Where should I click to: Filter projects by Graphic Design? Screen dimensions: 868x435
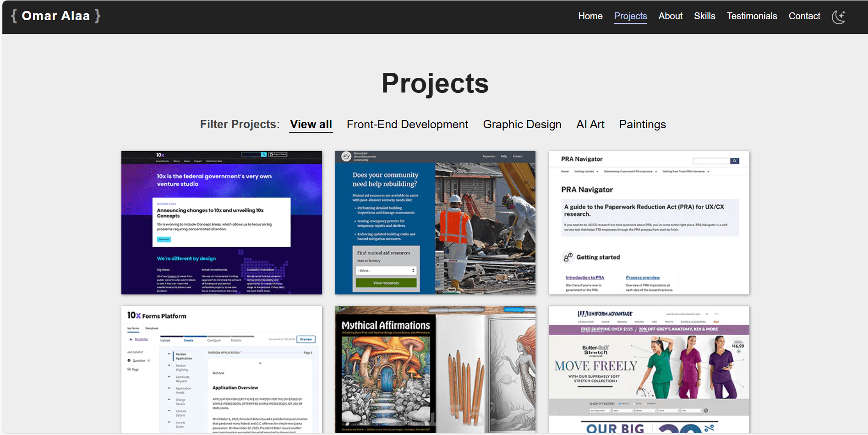pyautogui.click(x=522, y=125)
